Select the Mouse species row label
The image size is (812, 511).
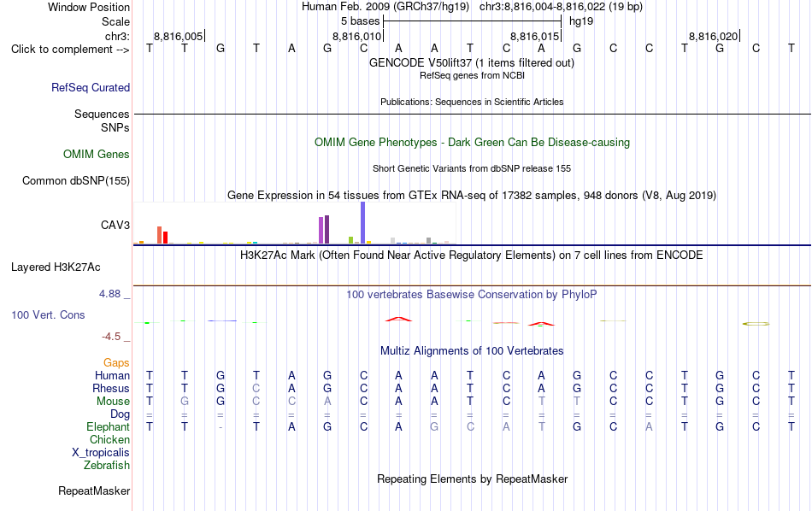[x=113, y=402]
